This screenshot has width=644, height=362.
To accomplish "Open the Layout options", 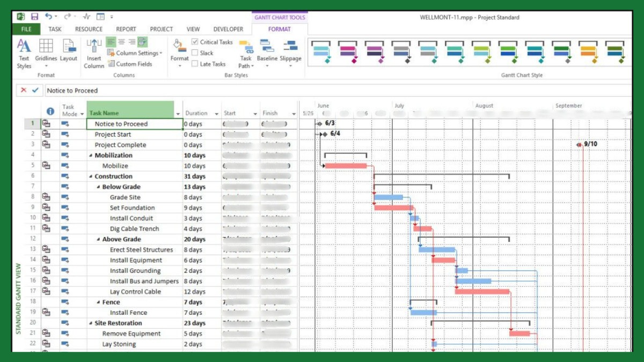I will click(69, 51).
